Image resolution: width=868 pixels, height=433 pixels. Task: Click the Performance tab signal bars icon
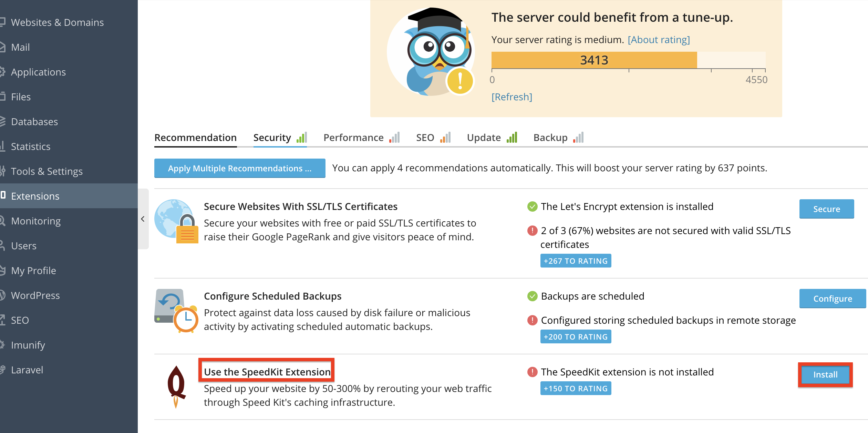394,138
